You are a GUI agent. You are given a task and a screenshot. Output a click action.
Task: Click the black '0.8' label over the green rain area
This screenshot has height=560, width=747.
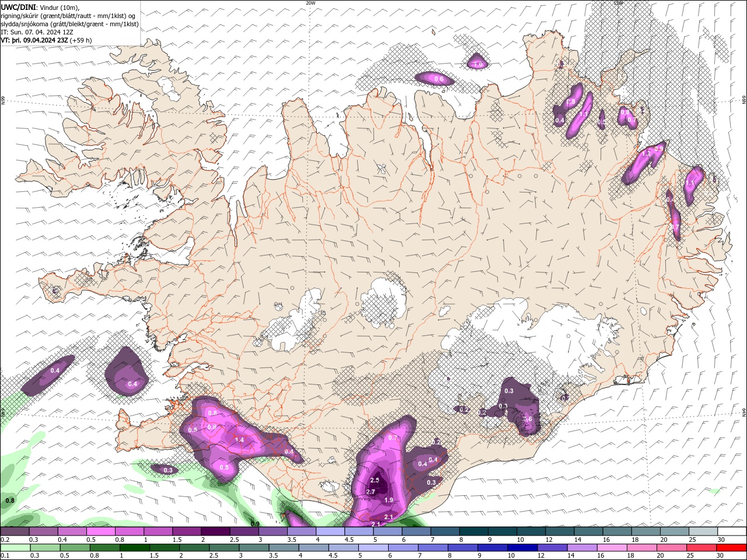pyautogui.click(x=10, y=501)
